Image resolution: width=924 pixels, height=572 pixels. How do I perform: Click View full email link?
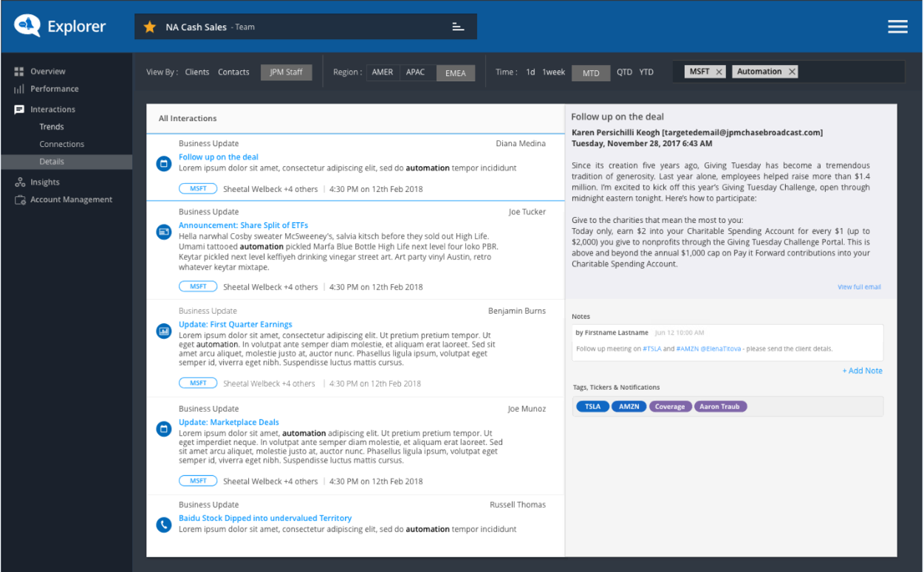859,287
